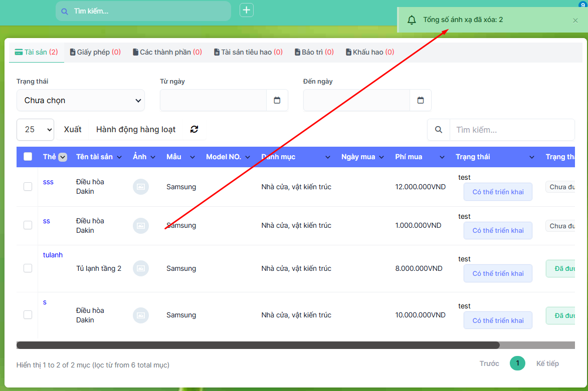
Task: Open the Trạng thái Chưa chọn dropdown
Action: pos(81,100)
